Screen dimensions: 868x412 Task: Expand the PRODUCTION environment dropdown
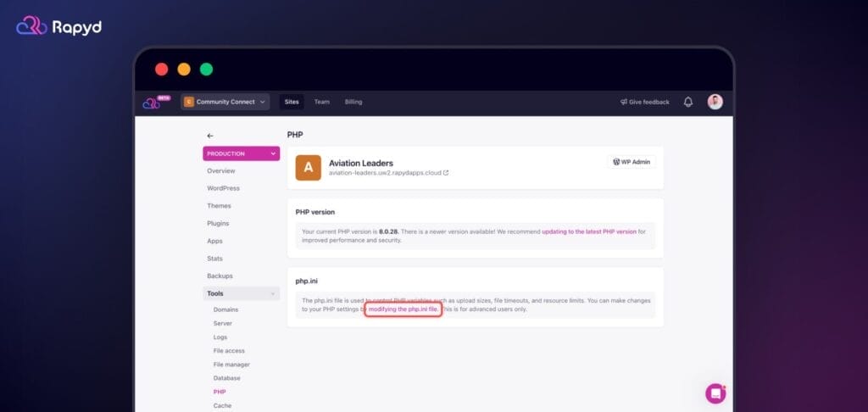pos(241,153)
